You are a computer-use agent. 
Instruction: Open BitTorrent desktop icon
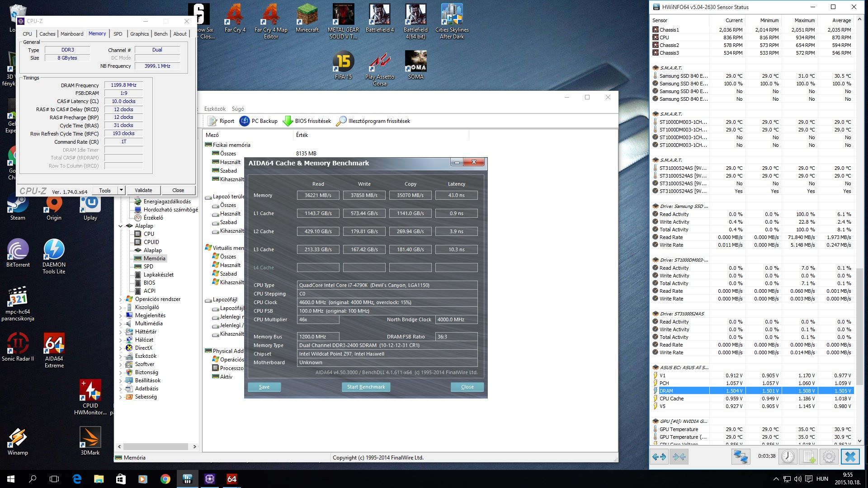click(18, 253)
